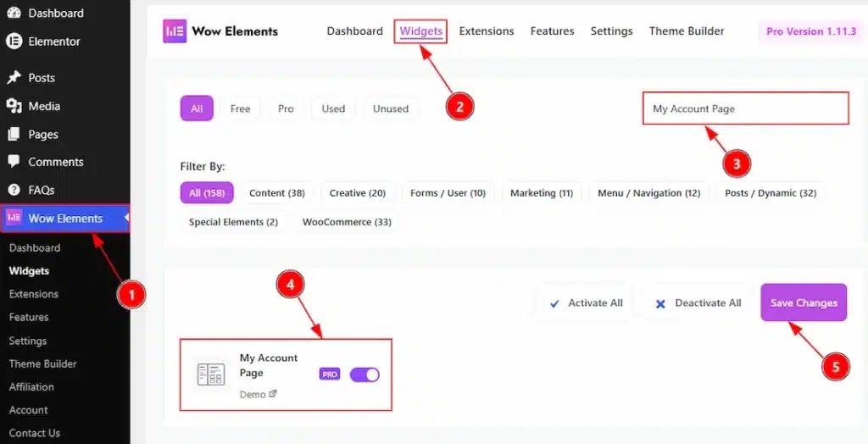Show only Unused widgets
The image size is (868, 444).
391,108
